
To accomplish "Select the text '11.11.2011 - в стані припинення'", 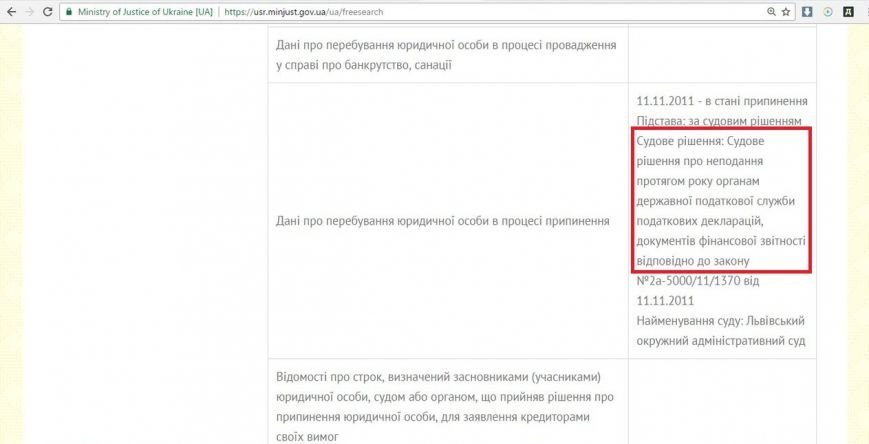I will 722,101.
